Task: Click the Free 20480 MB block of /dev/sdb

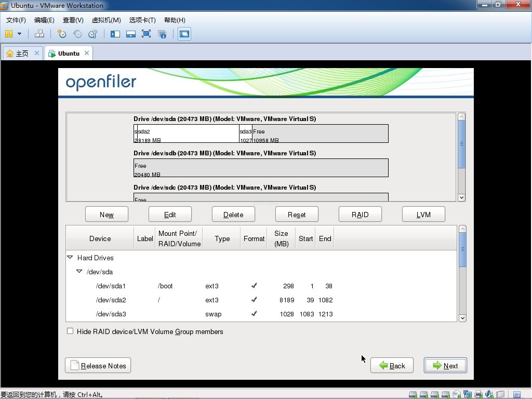Action: (261, 168)
